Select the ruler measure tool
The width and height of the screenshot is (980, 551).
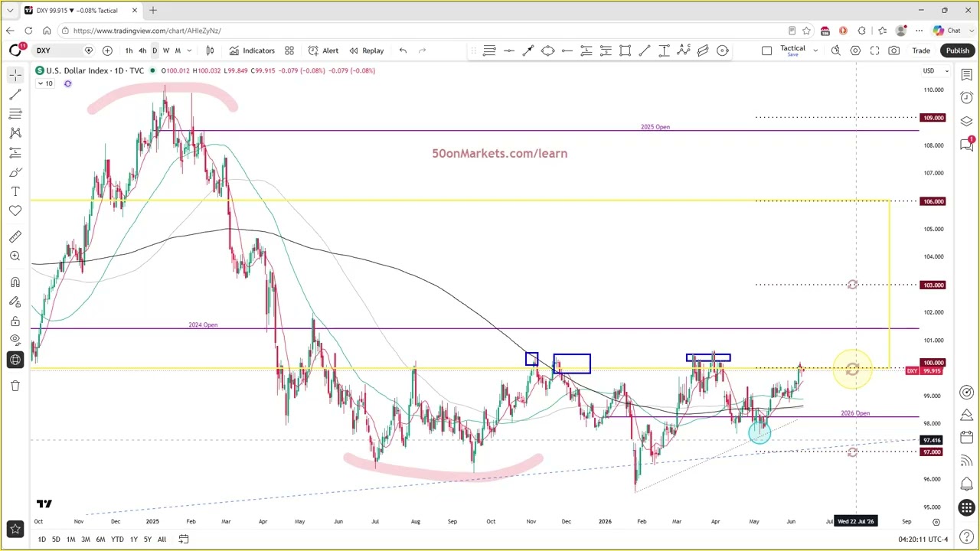point(15,236)
